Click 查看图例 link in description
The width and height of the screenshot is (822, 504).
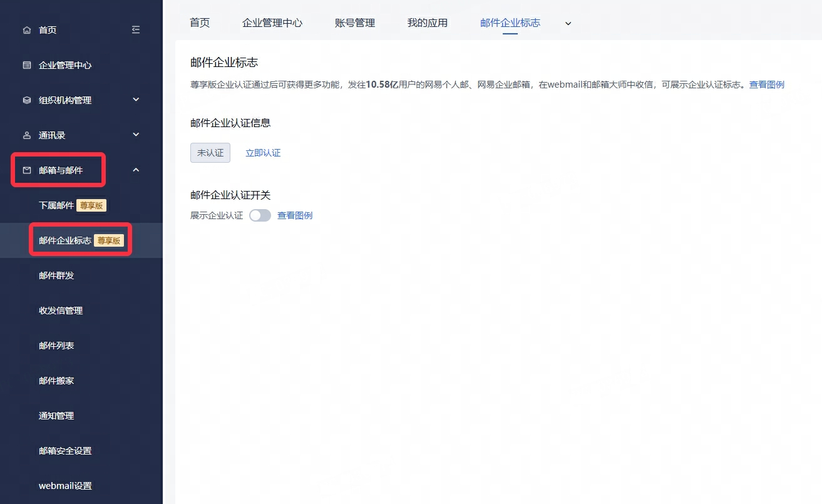[767, 85]
